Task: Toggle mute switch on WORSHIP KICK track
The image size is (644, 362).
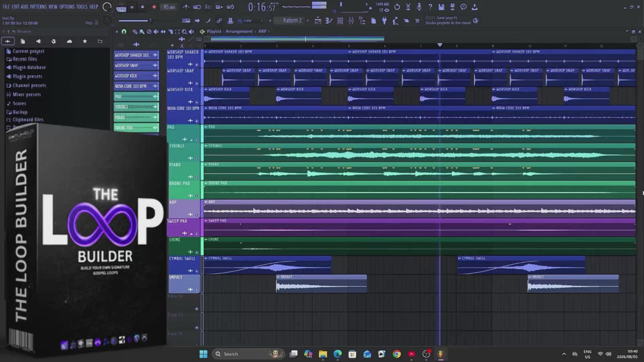Action: (197, 102)
